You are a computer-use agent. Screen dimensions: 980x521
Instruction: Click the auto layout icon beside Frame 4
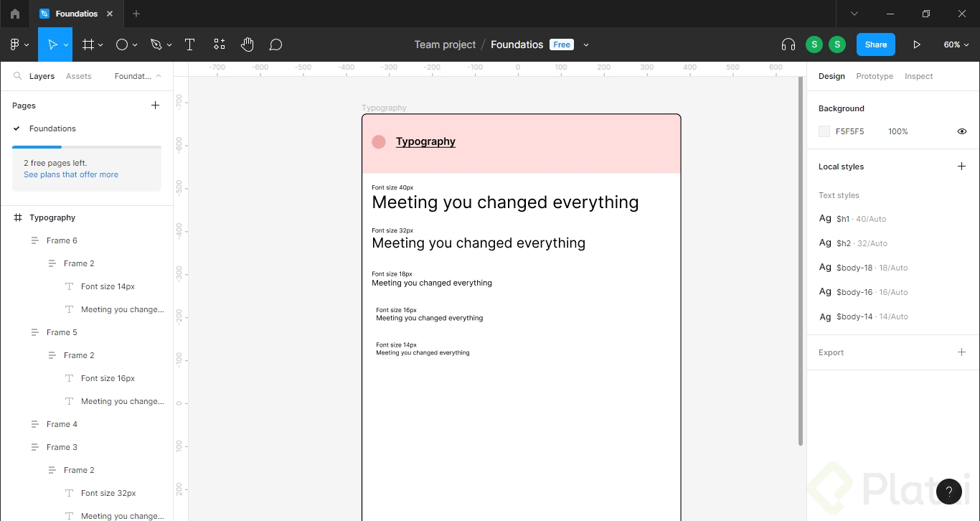pos(34,424)
